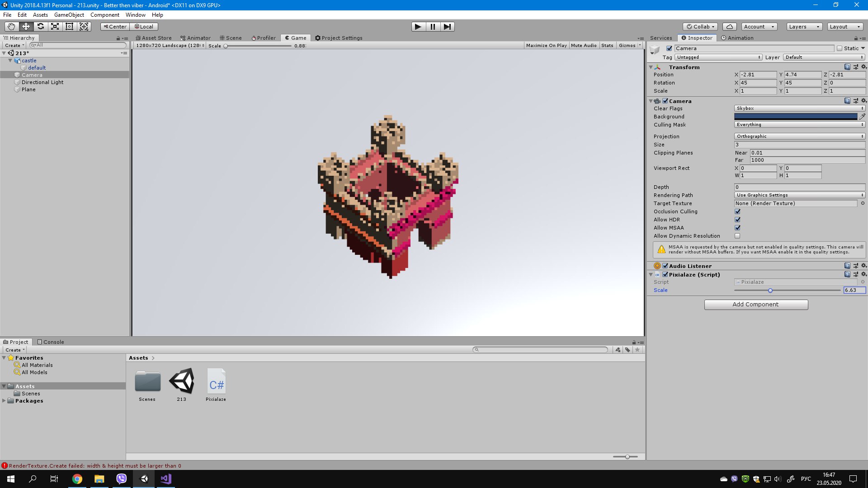Disable Audio Listener component checkbox
This screenshot has width=868, height=488.
(665, 266)
